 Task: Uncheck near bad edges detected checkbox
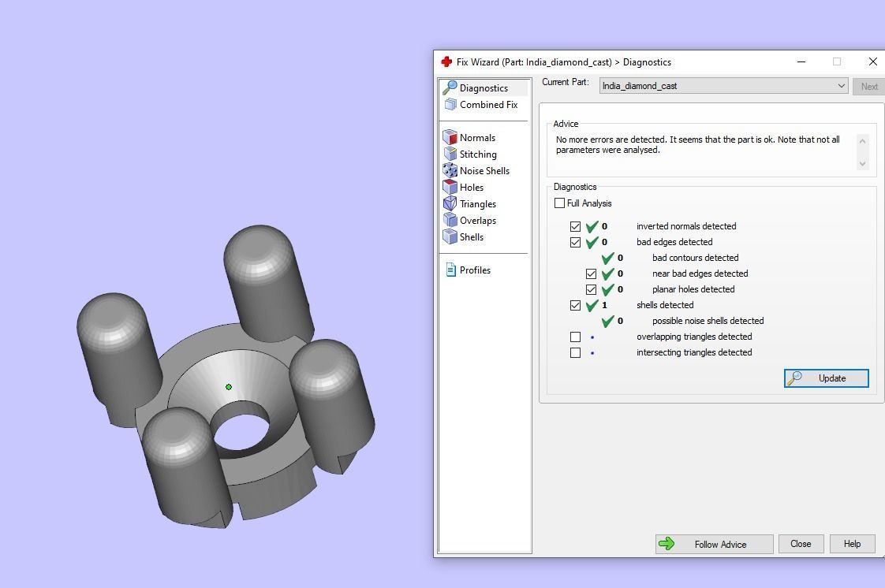[591, 274]
